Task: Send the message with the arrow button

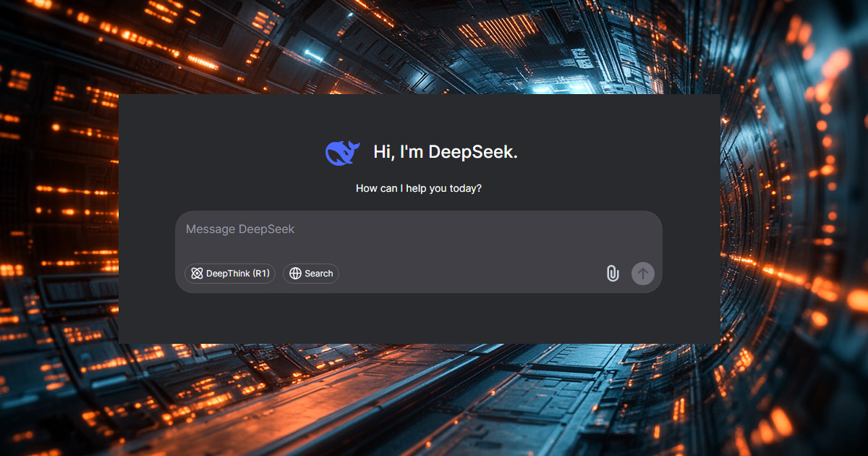Action: 642,274
